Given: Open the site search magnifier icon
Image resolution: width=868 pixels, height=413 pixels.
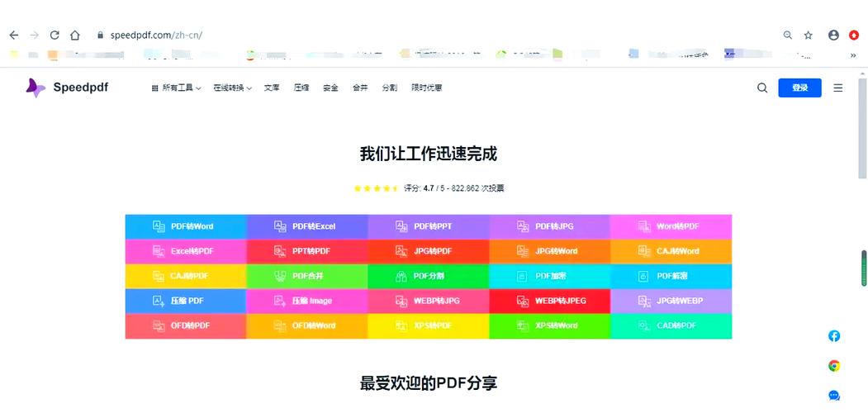Looking at the screenshot, I should click(x=762, y=88).
